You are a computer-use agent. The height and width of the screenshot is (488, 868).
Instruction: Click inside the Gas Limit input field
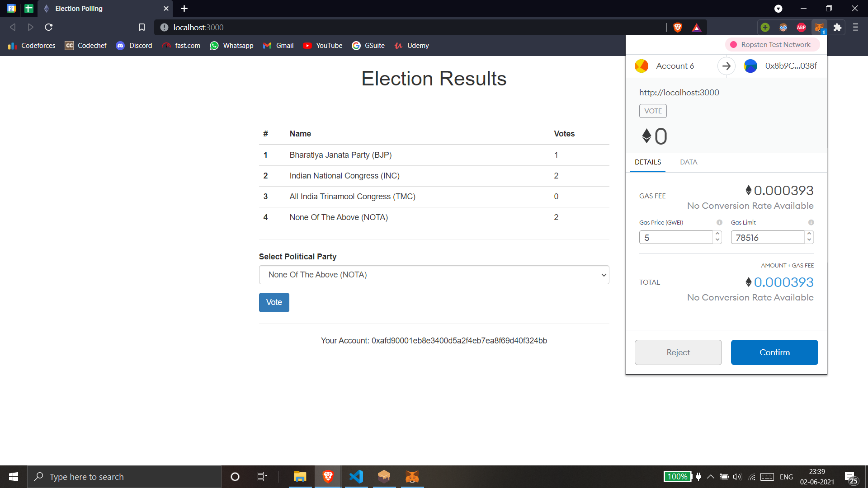pos(768,237)
